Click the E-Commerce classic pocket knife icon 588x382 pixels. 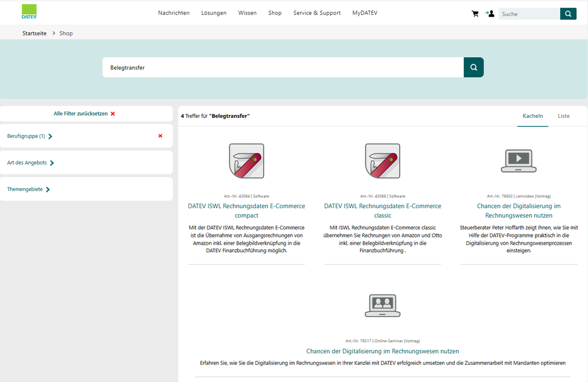coord(382,161)
